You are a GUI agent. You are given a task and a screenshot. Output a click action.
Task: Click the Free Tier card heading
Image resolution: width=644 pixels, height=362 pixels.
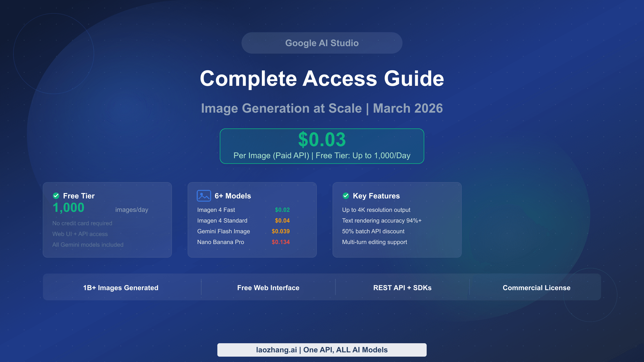click(x=79, y=196)
